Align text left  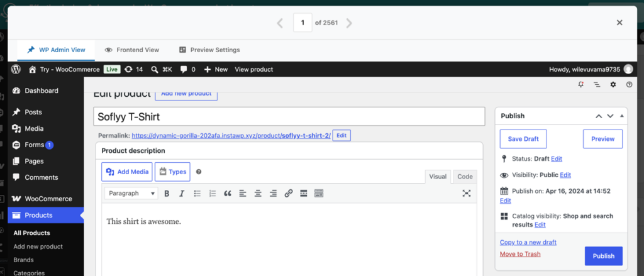[x=243, y=194]
